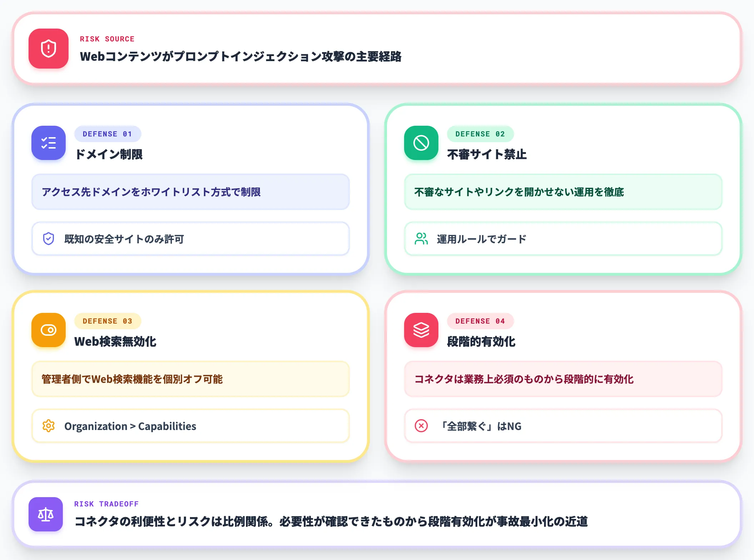This screenshot has width=754, height=560.
Task: Click the users icon beside 運用ルールでガード
Action: pyautogui.click(x=421, y=239)
